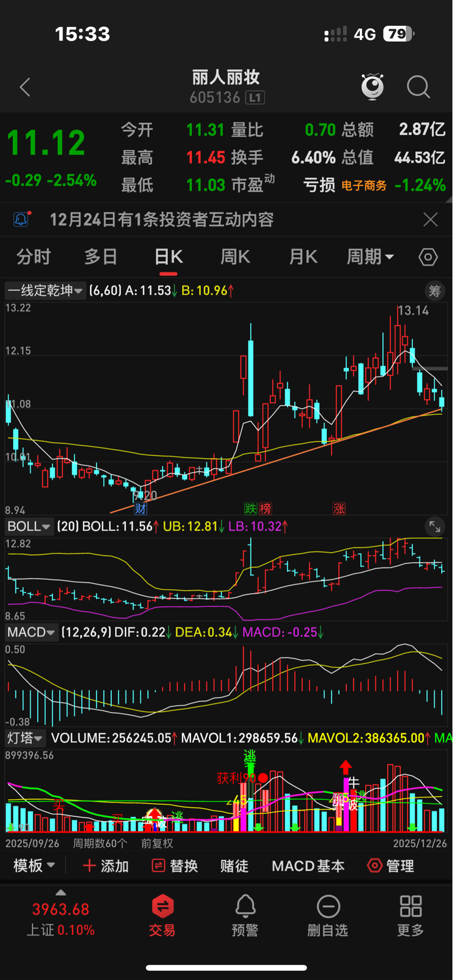Open chart settings hexagon icon
The width and height of the screenshot is (453, 980).
[428, 257]
